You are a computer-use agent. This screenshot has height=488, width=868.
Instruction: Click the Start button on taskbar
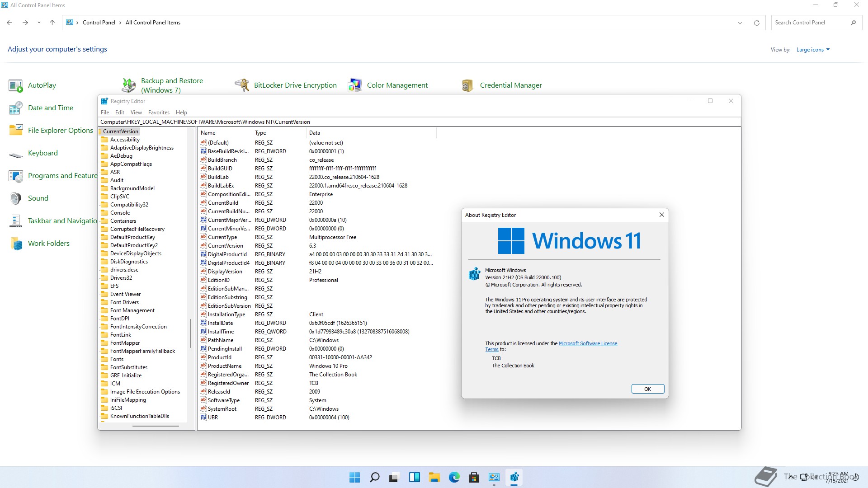[x=355, y=477]
